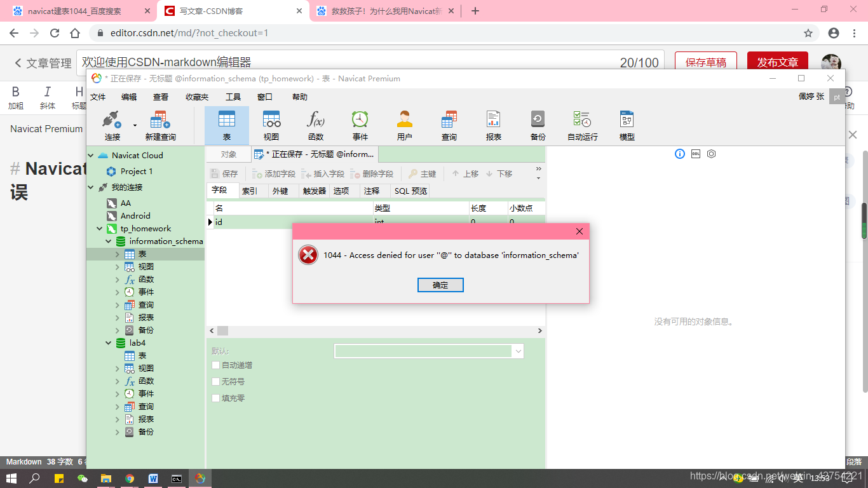The height and width of the screenshot is (488, 868).
Task: Open the 查看 (View) menu
Action: pos(161,97)
